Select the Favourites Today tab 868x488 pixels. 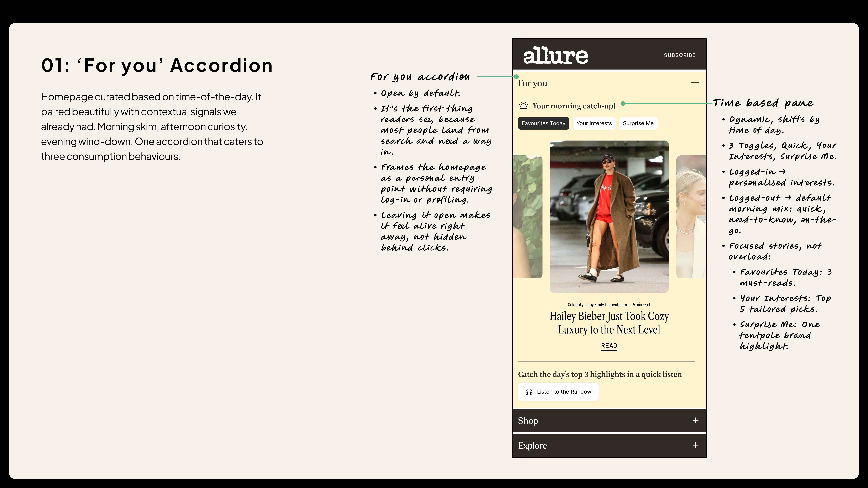coord(544,123)
